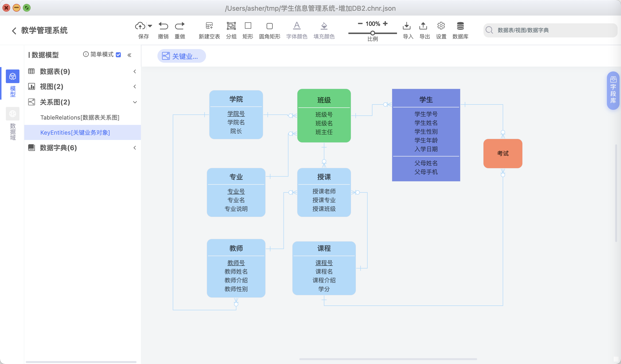The height and width of the screenshot is (364, 621).
Task: Select the 授课 entity header
Action: pyautogui.click(x=324, y=176)
